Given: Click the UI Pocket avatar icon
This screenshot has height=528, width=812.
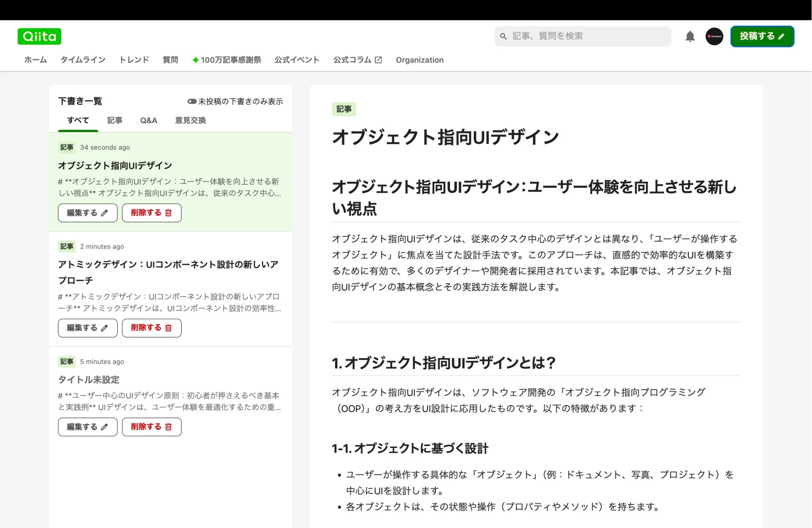Looking at the screenshot, I should click(x=714, y=36).
